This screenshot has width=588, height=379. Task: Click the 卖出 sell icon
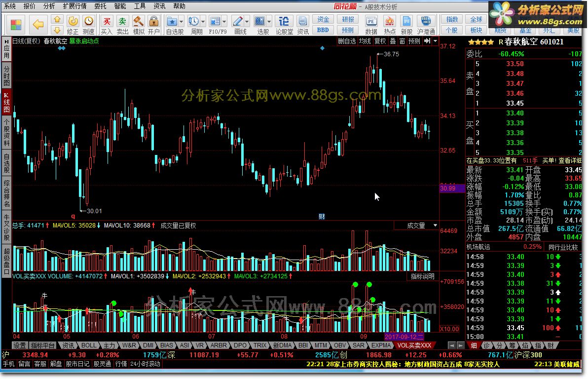123,25
